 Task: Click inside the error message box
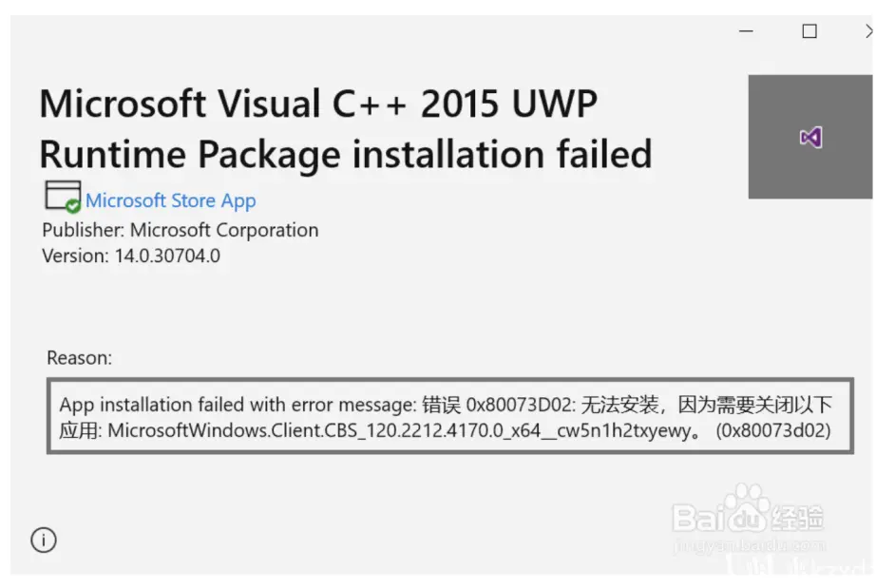click(450, 416)
